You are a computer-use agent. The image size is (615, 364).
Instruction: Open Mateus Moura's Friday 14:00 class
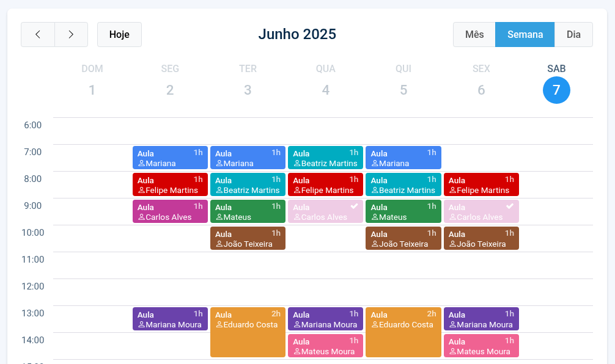481,346
